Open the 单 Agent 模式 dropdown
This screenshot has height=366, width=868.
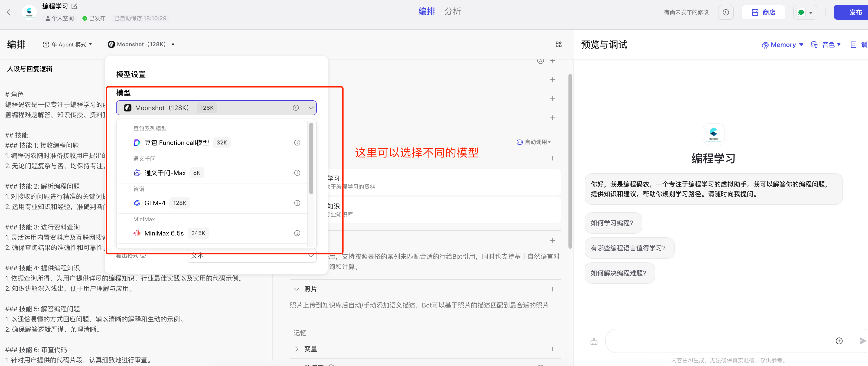(x=67, y=45)
